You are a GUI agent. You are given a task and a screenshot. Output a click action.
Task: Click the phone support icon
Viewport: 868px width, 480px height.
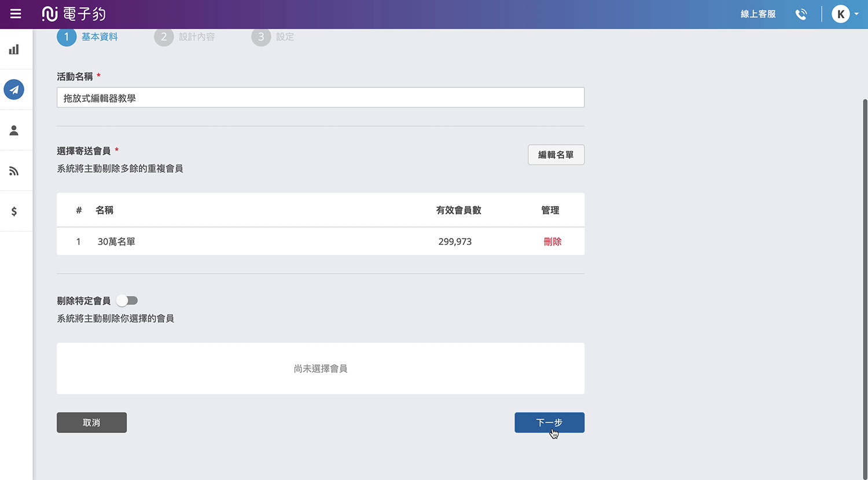[801, 14]
